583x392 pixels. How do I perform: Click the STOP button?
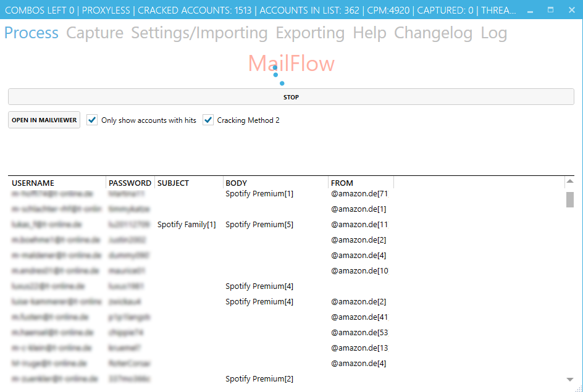click(x=291, y=97)
